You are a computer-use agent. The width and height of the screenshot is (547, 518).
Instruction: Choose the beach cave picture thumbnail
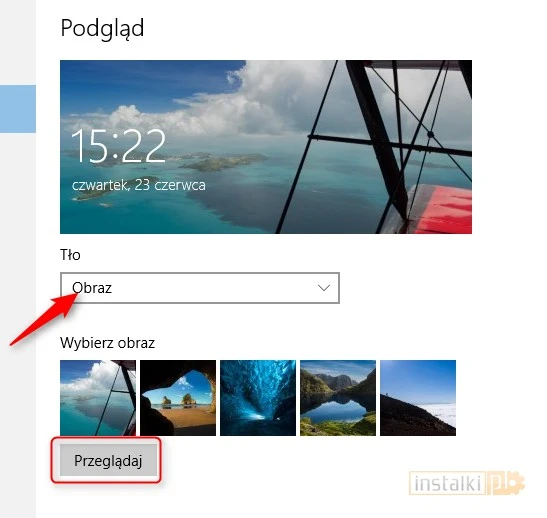[x=178, y=398]
